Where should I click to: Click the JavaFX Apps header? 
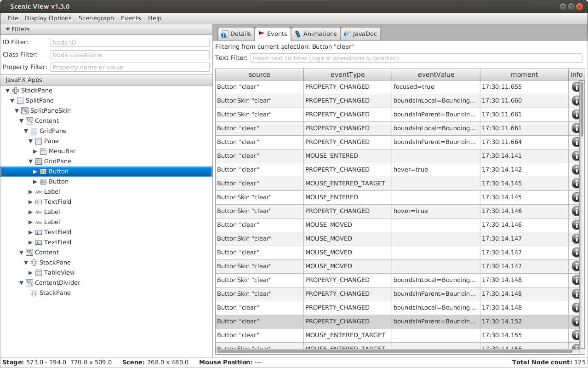pyautogui.click(x=106, y=80)
